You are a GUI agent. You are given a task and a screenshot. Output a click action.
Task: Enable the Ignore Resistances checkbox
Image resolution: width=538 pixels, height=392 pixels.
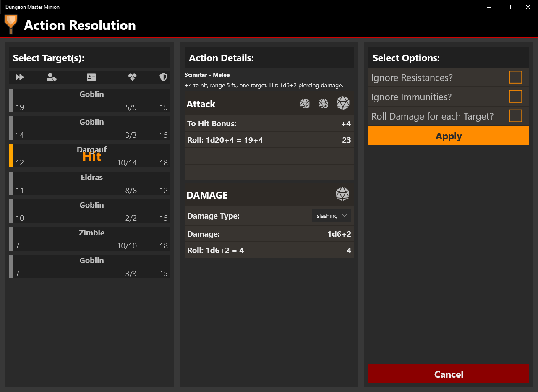pyautogui.click(x=515, y=78)
